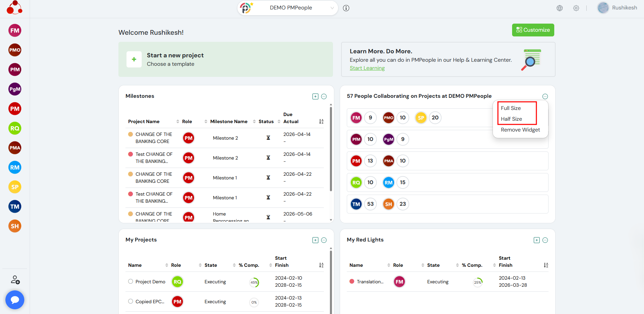Open the PMO role sidebar icon
Screen dimensions: 644x314
pyautogui.click(x=15, y=50)
